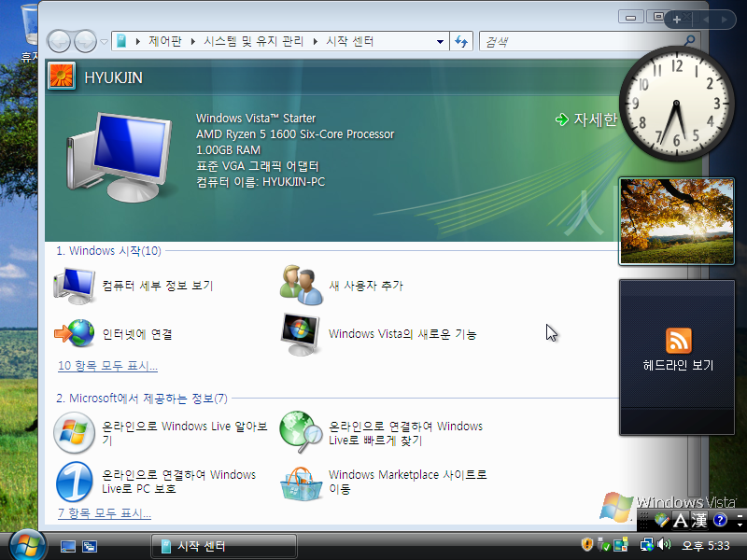Viewport: 747px width, 560px height.
Task: Click 헤드라인 보기 in the feed gadget
Action: pyautogui.click(x=678, y=365)
